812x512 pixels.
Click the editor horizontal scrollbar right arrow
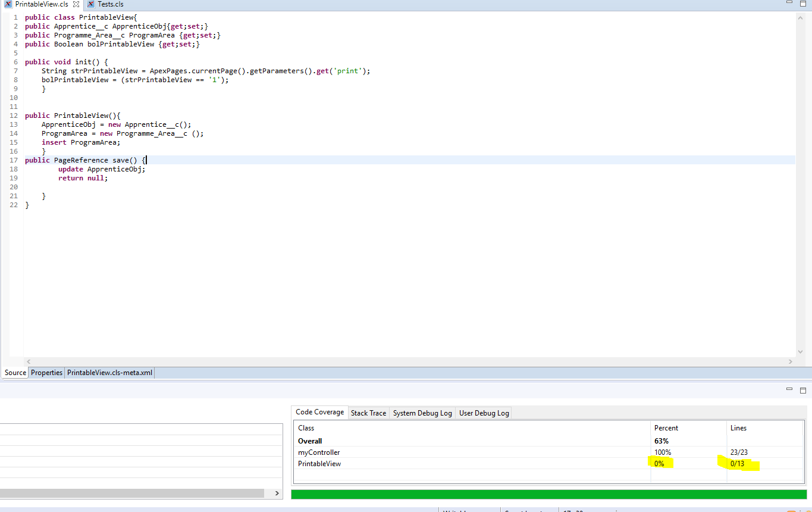(791, 361)
